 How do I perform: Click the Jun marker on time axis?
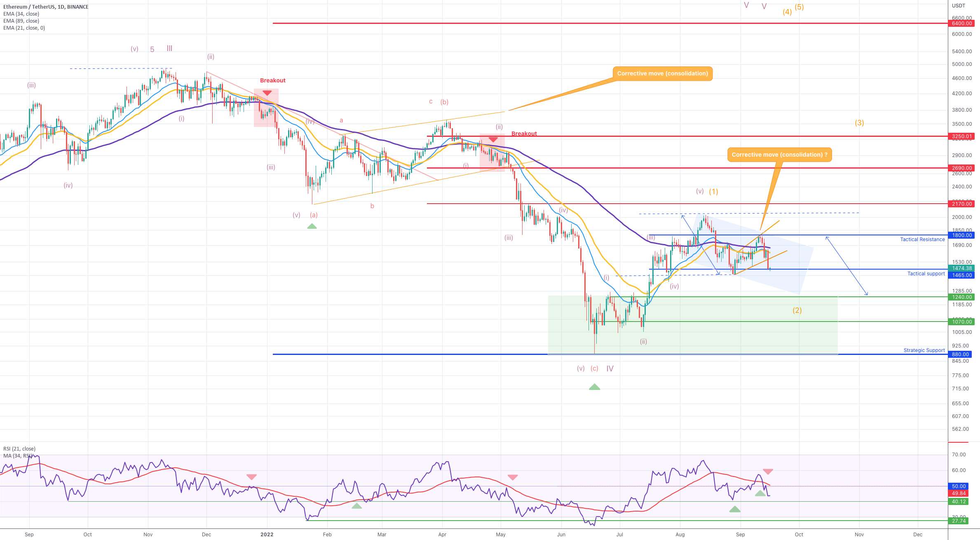coord(561,535)
